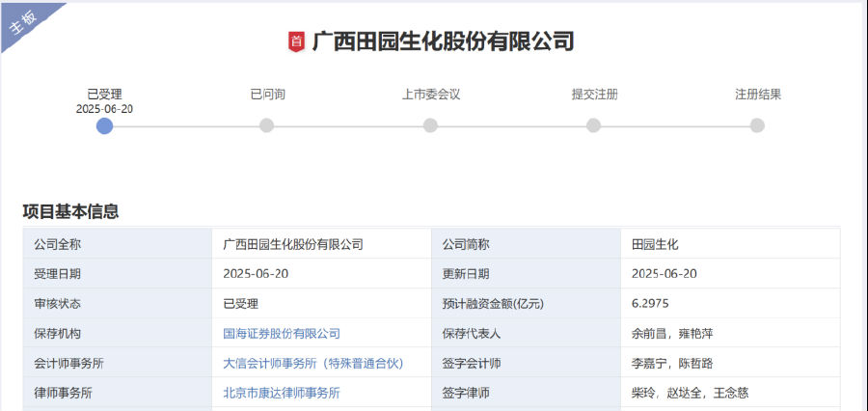Select the 已受理 progress step dot
The width and height of the screenshot is (868, 411).
tap(104, 125)
